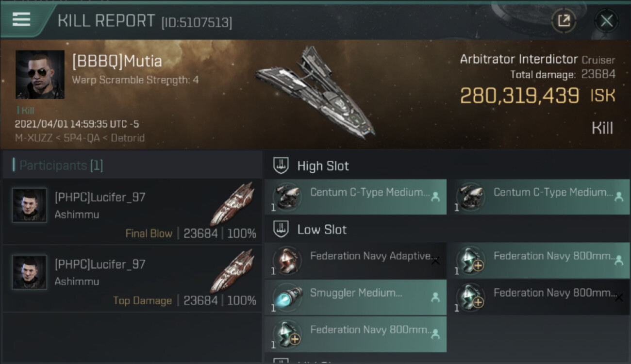Close the kill report window
Viewport: 631px width, 364px height.
[x=606, y=20]
